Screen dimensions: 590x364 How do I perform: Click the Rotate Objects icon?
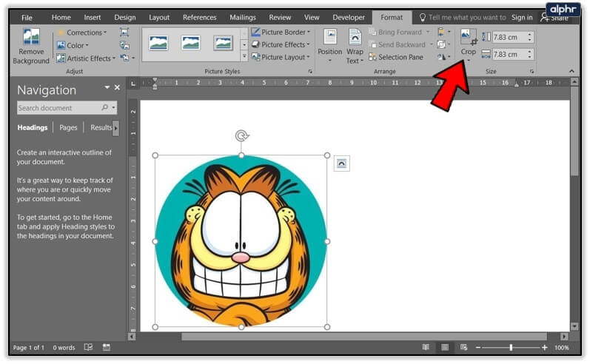443,57
